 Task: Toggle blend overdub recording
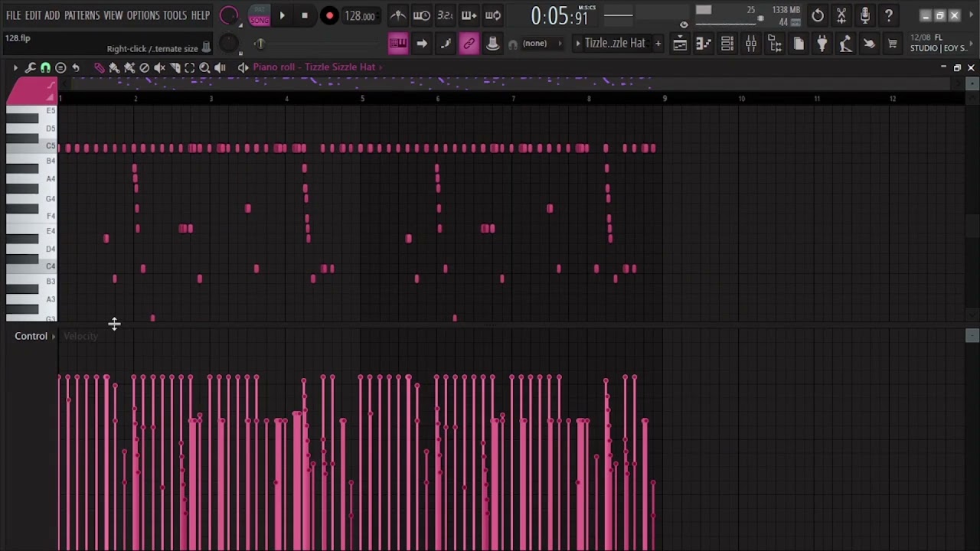[x=469, y=15]
